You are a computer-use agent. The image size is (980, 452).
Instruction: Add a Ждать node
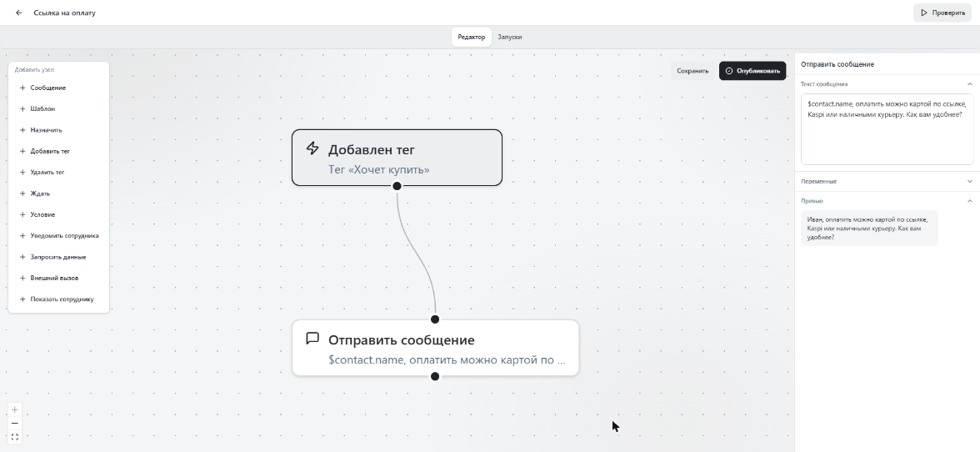tap(58, 193)
